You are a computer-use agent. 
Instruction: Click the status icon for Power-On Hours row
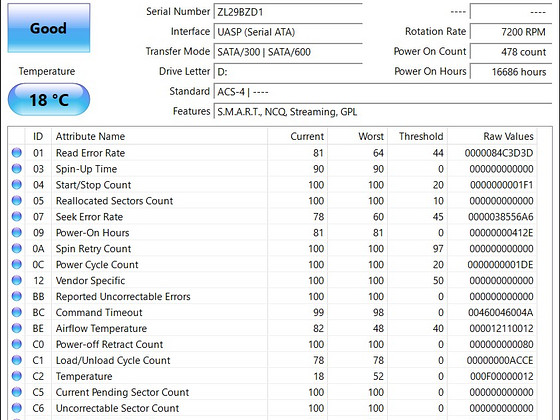tap(16, 232)
